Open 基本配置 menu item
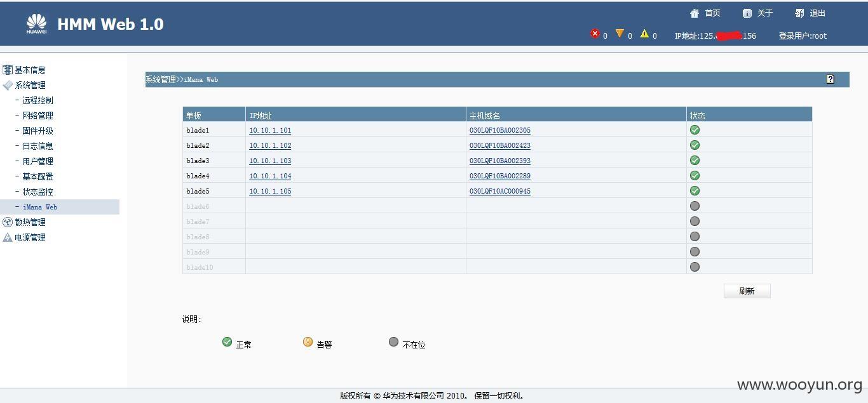 (x=37, y=176)
